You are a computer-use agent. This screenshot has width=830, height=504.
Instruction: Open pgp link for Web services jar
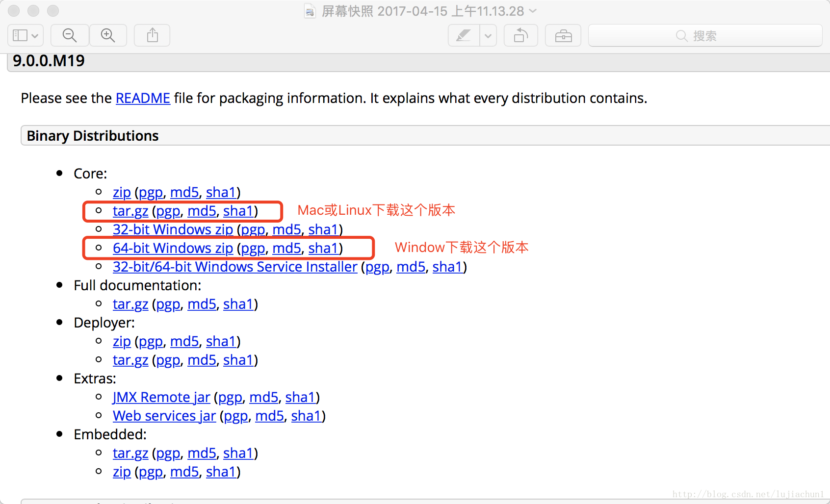pyautogui.click(x=236, y=416)
